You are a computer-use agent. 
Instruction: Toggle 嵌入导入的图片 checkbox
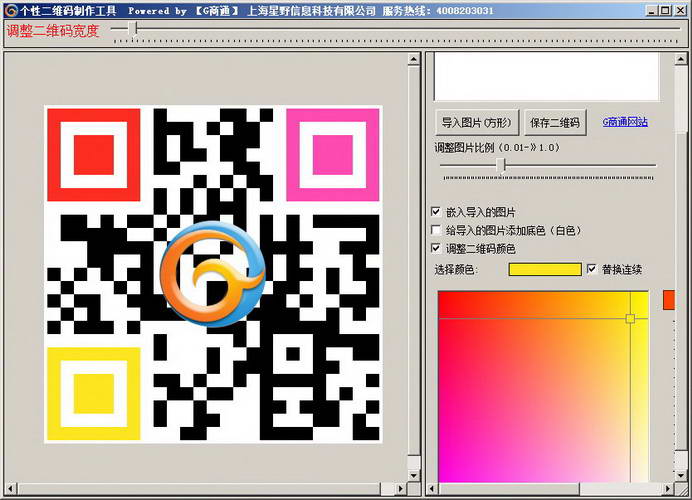(436, 212)
